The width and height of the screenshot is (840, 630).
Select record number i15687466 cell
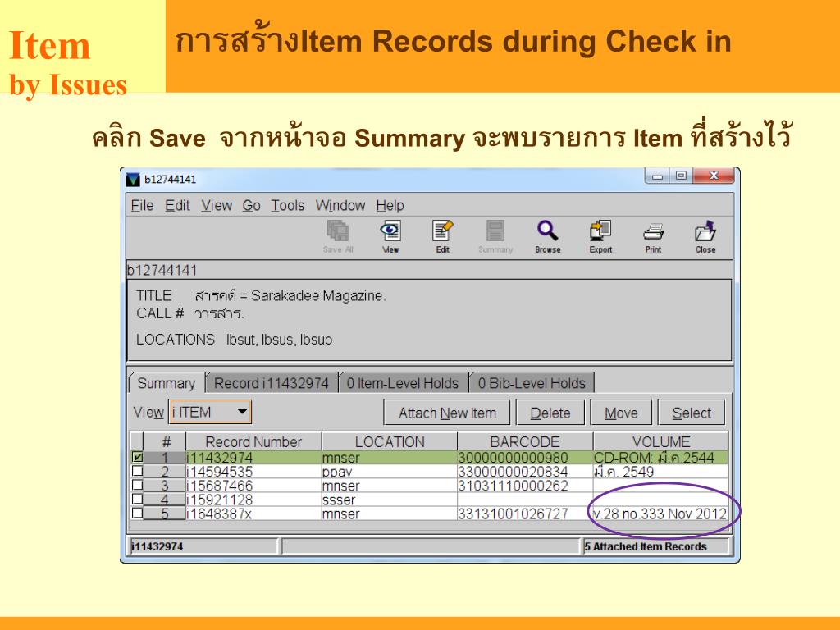coord(253,486)
